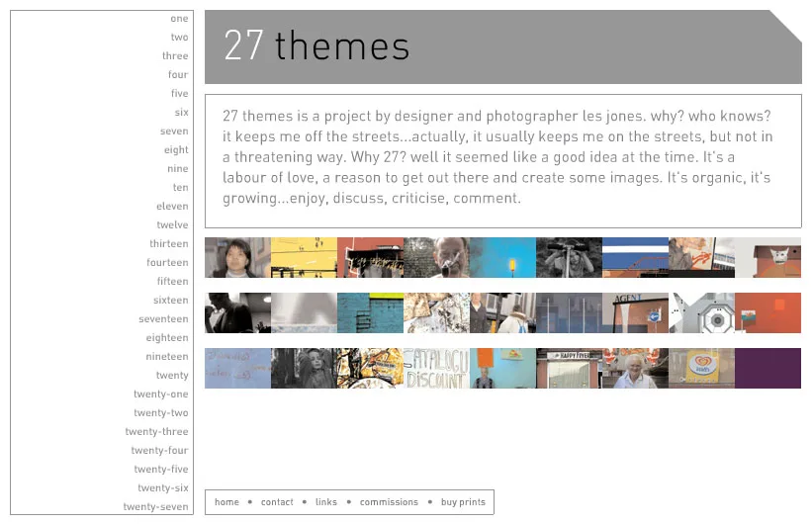This screenshot has height=525, width=812.
Task: Select theme 'thirteen' in the sidebar
Action: 169,244
